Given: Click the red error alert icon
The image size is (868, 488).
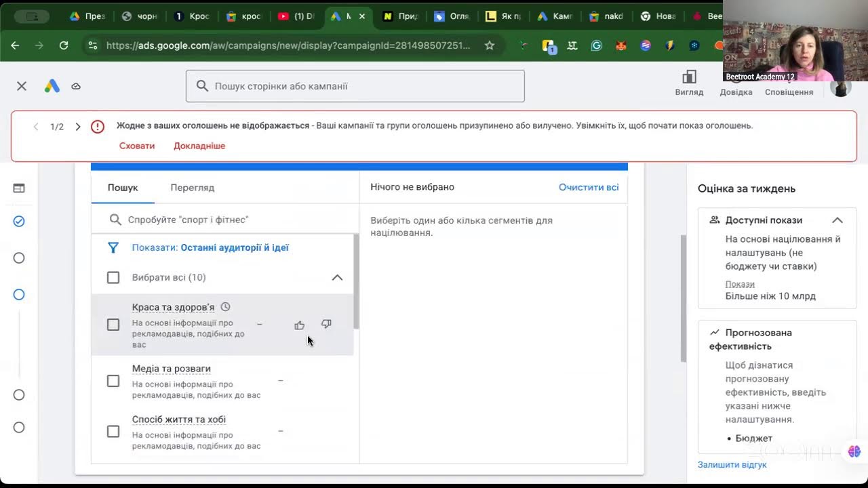Looking at the screenshot, I should 98,127.
